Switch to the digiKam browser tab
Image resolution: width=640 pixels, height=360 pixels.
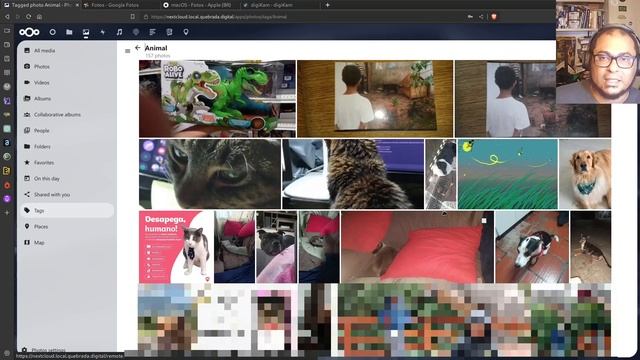click(271, 5)
